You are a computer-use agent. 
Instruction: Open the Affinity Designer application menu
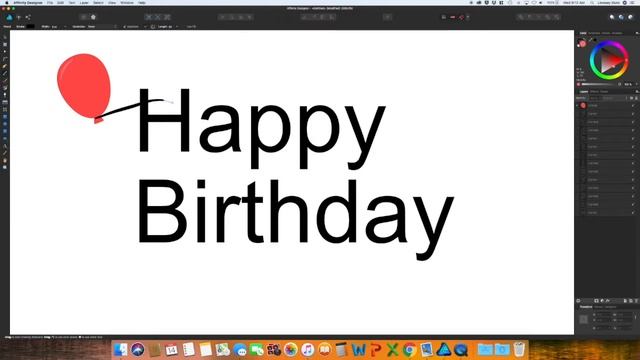[x=28, y=2]
